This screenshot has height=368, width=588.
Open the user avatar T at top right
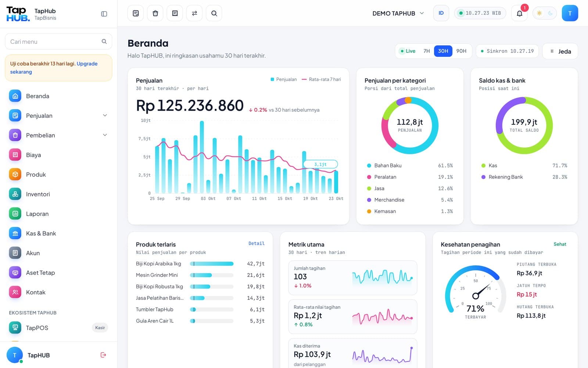click(x=570, y=13)
